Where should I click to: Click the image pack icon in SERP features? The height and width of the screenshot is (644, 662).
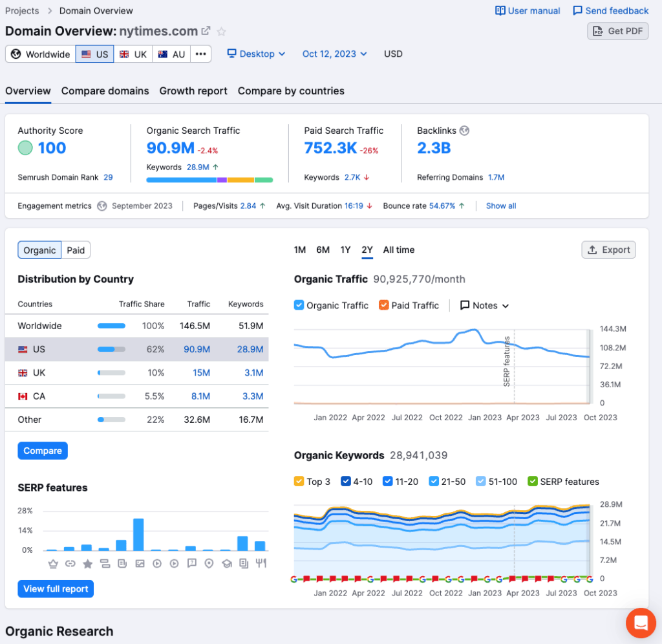click(140, 564)
